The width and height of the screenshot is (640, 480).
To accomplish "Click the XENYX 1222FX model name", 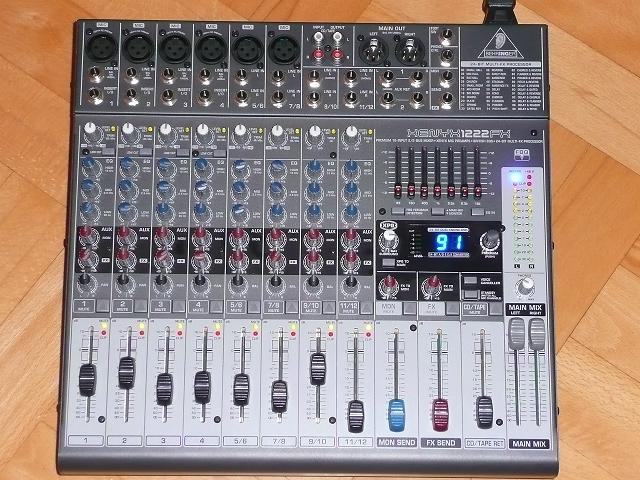I will point(458,133).
